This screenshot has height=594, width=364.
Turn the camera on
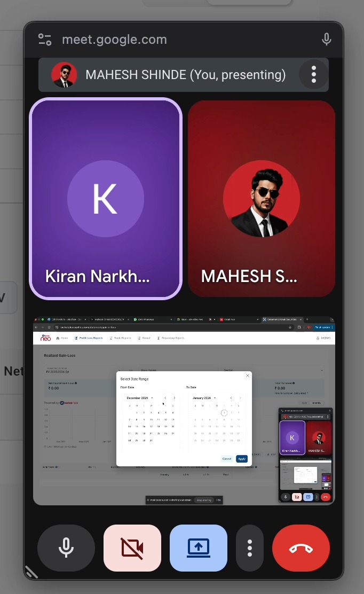tap(132, 548)
